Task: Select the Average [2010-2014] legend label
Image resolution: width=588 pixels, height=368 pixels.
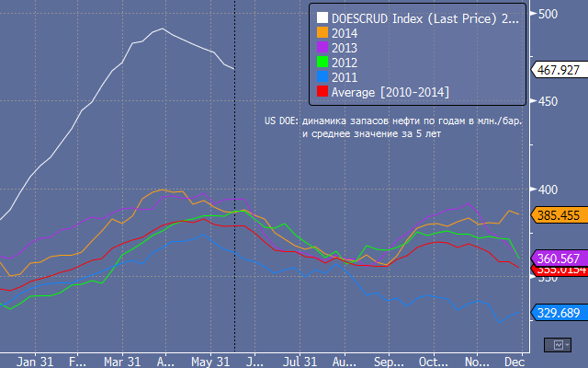Action: [x=390, y=91]
